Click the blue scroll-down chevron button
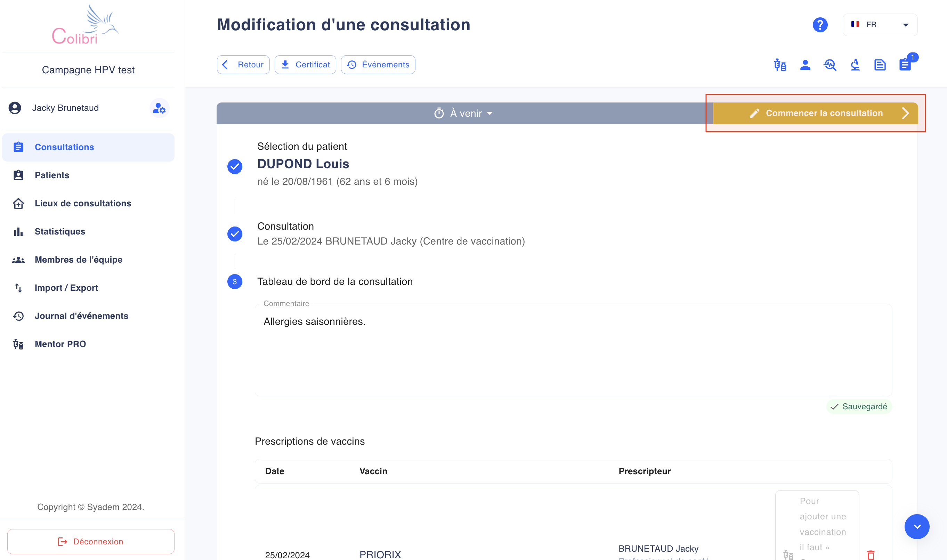 pyautogui.click(x=916, y=526)
